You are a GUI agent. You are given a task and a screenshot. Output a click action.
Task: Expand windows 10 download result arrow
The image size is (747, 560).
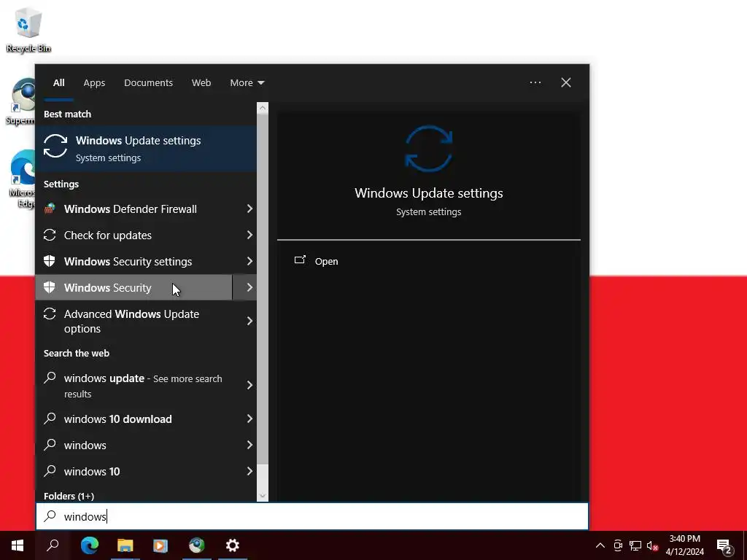point(249,419)
